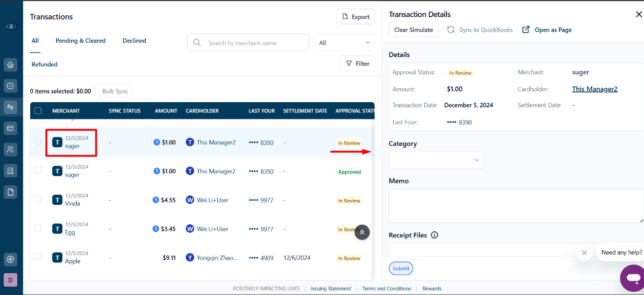The height and width of the screenshot is (295, 644).
Task: Click the LAST FOUR column header
Action: pos(262,111)
